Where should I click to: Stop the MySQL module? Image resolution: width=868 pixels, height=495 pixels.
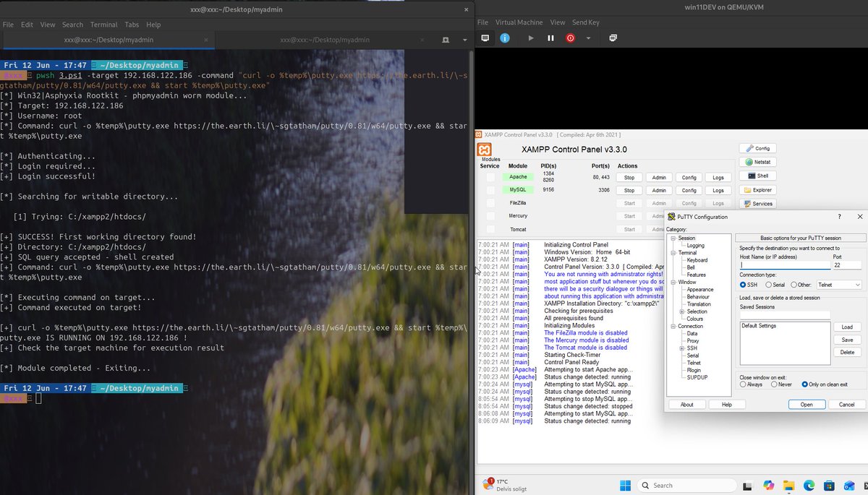(629, 190)
